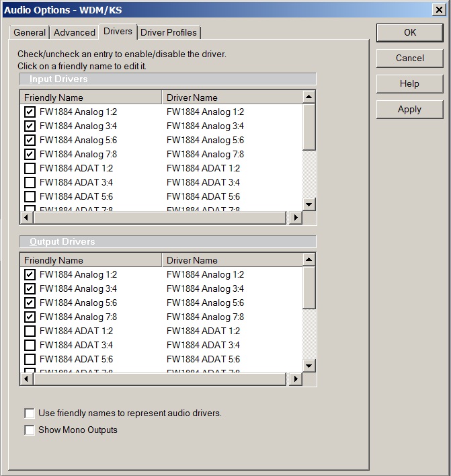
Task: Edit output friendly name FW1884 Analog 3:4
Action: pos(78,288)
